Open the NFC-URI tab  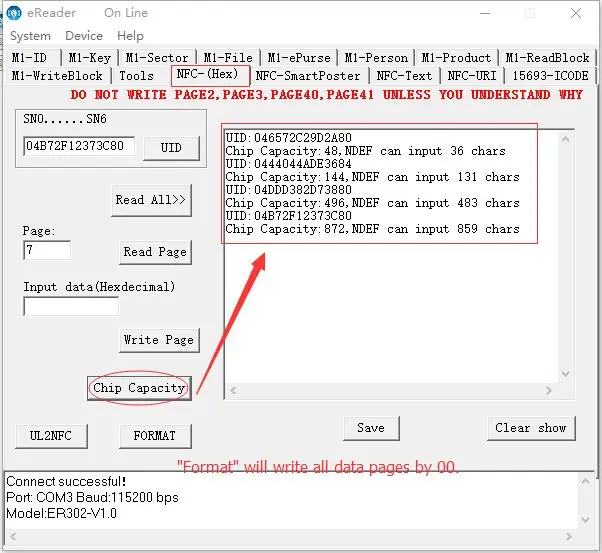pyautogui.click(x=472, y=76)
